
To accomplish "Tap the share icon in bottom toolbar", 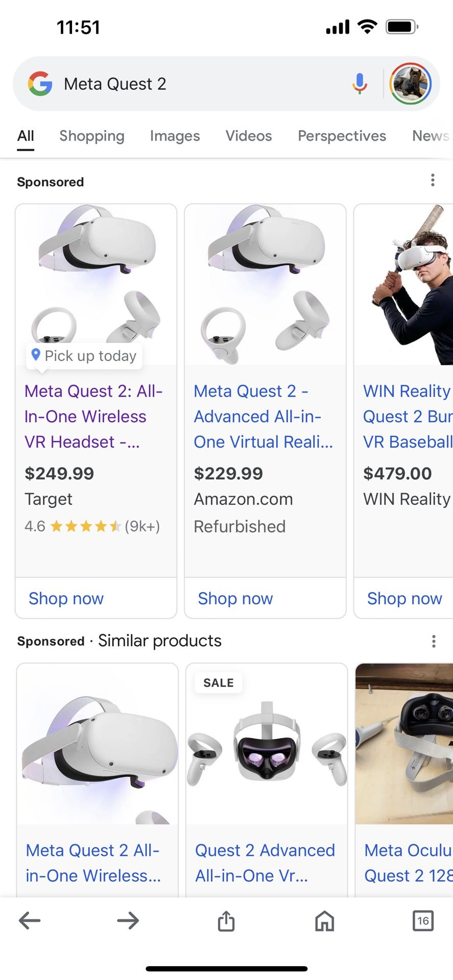I will pyautogui.click(x=226, y=921).
